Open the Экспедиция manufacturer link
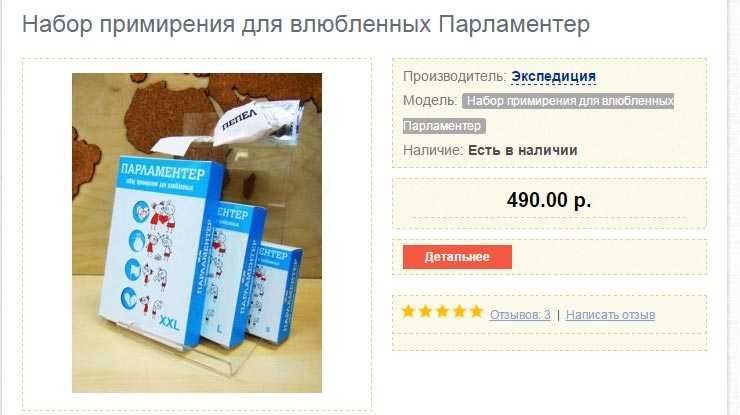 click(554, 76)
